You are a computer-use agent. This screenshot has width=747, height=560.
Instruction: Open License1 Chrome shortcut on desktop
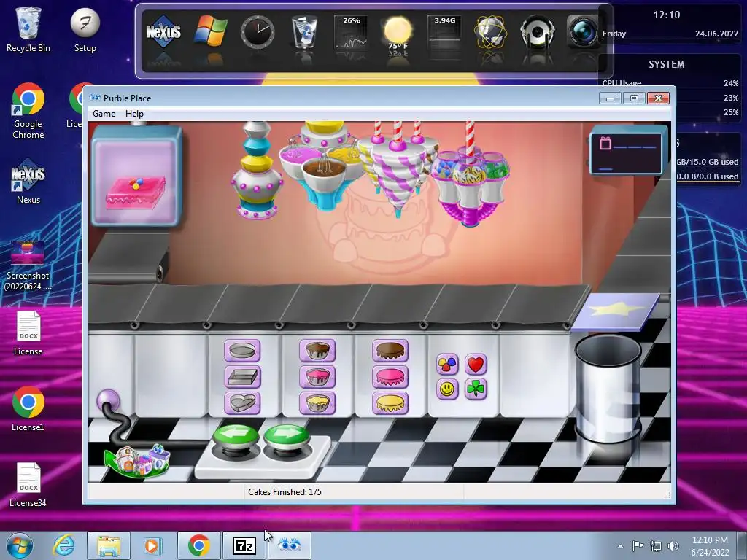pyautogui.click(x=28, y=409)
